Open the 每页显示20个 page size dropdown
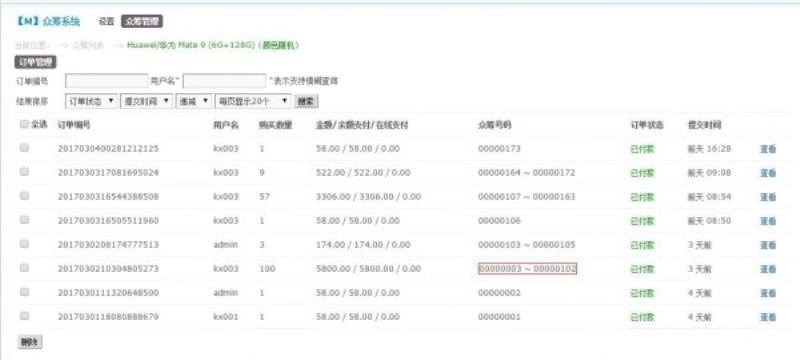This screenshot has width=800, height=360. [253, 101]
